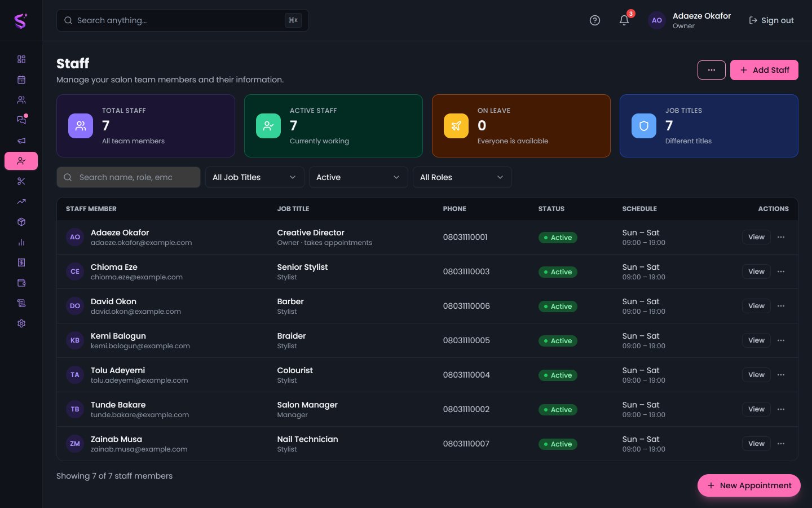This screenshot has width=812, height=508.
Task: Expand the All Job Titles dropdown
Action: (x=255, y=177)
